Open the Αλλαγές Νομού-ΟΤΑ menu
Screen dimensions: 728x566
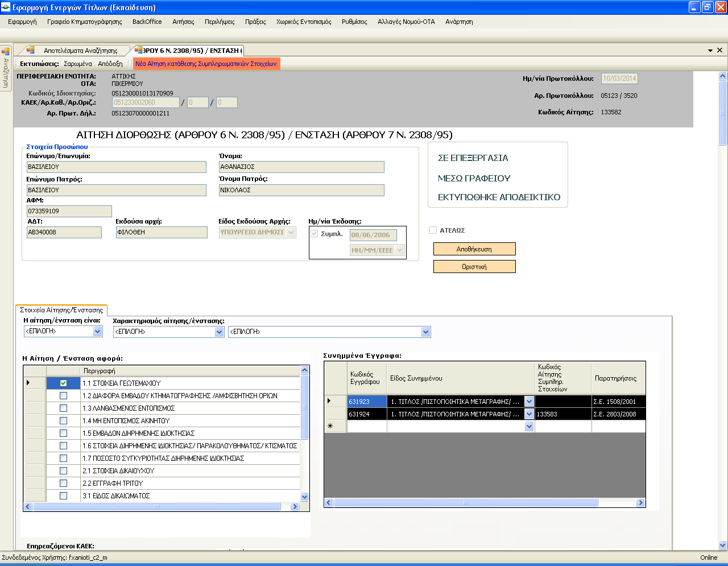tap(406, 22)
